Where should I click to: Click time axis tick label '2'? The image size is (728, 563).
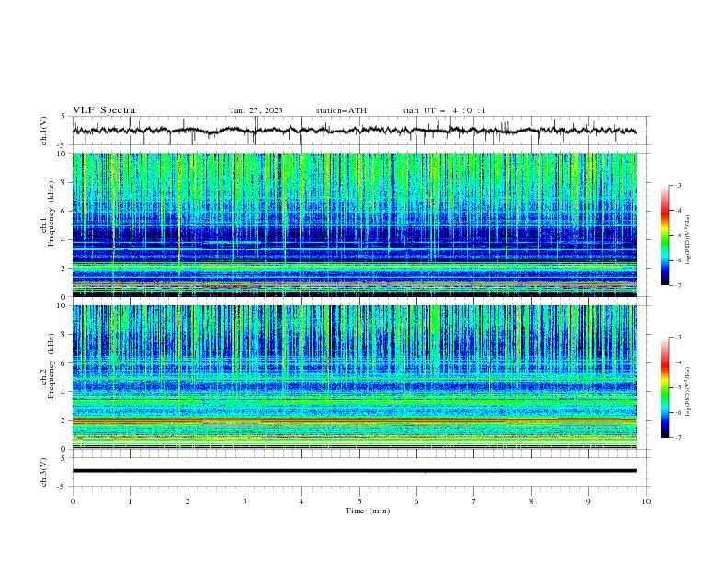tap(188, 501)
